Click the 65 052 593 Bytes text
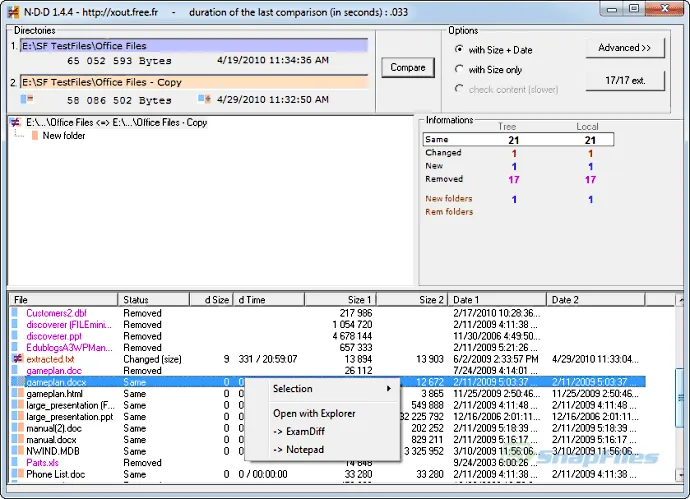The height and width of the screenshot is (499, 690). tap(119, 61)
